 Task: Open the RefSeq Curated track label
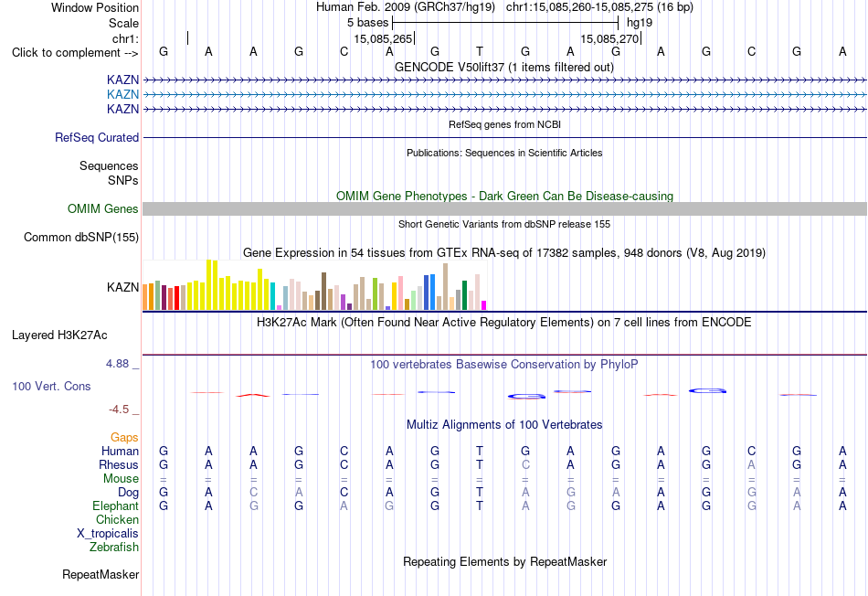97,137
